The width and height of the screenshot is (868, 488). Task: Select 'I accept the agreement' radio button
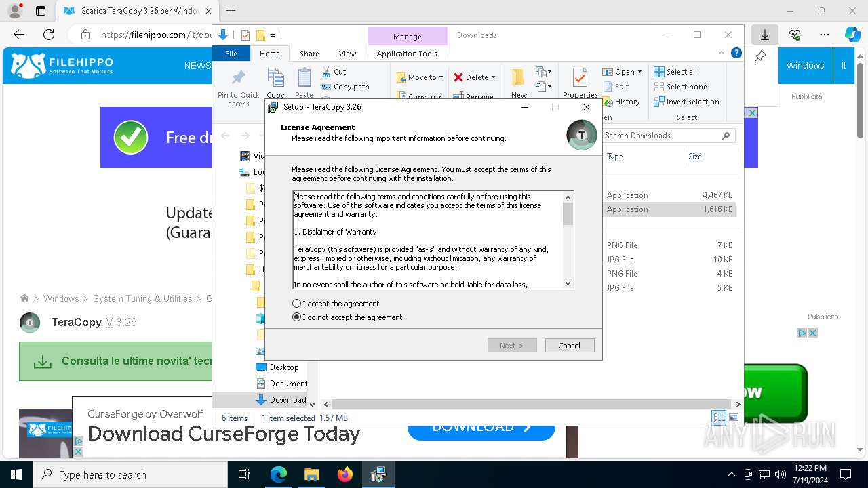click(296, 304)
